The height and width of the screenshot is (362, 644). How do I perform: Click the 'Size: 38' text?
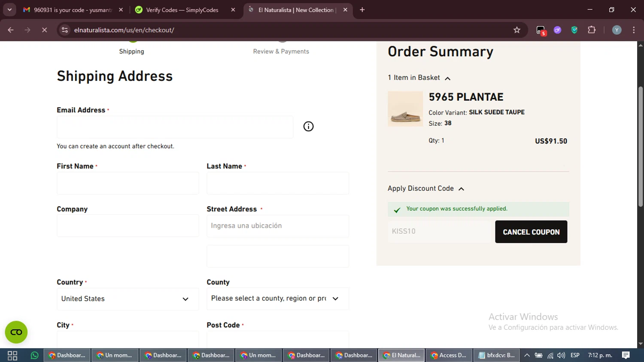tap(440, 123)
